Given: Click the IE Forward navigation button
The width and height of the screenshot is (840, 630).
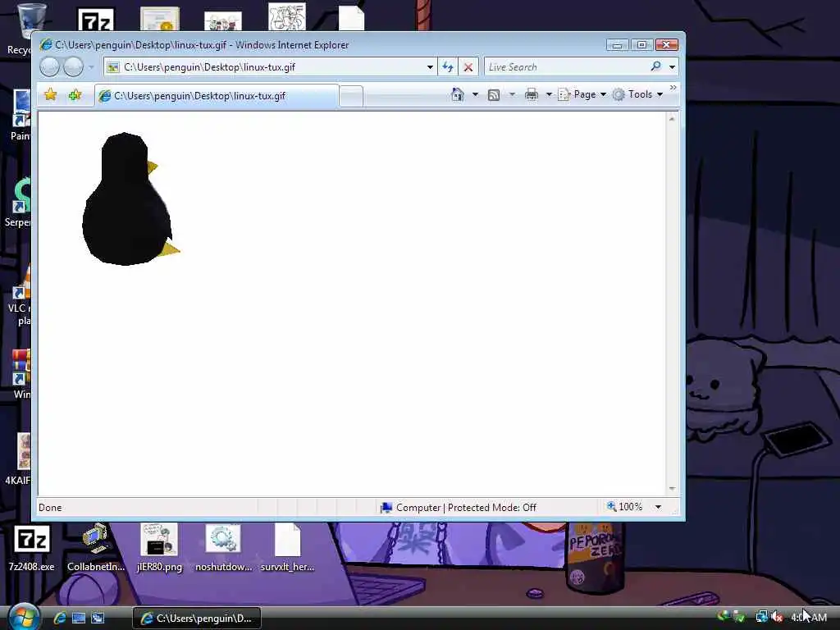Looking at the screenshot, I should coord(73,67).
